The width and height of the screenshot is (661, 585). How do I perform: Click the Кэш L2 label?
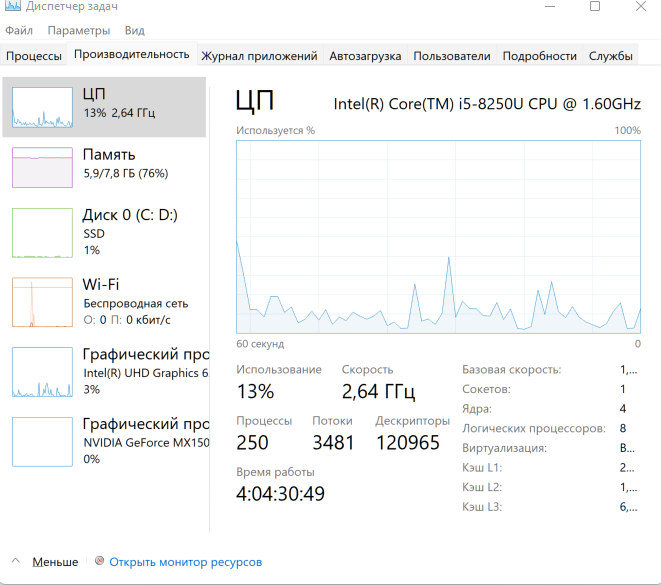482,487
